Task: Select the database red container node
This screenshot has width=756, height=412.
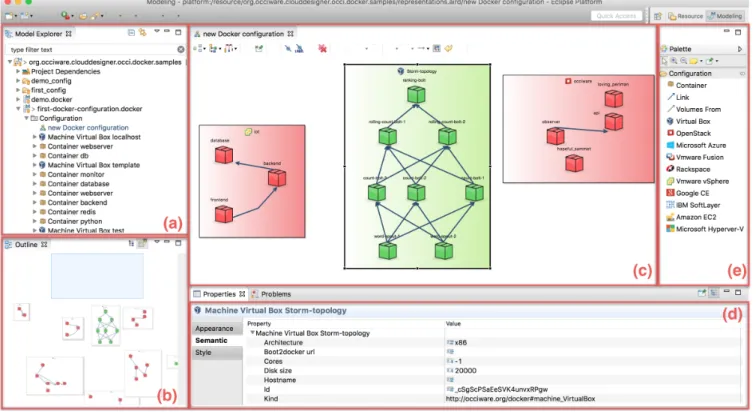Action: pyautogui.click(x=224, y=155)
